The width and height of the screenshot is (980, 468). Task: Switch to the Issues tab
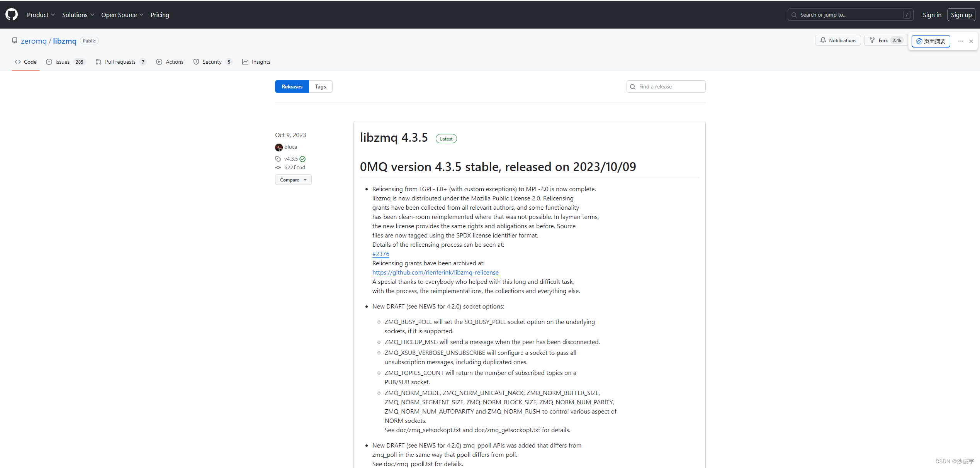62,61
